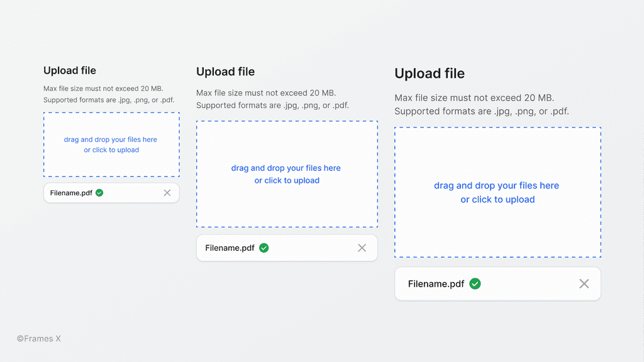Expand the small dashed upload drop zone
Screen dimensions: 644x362
pos(111,145)
